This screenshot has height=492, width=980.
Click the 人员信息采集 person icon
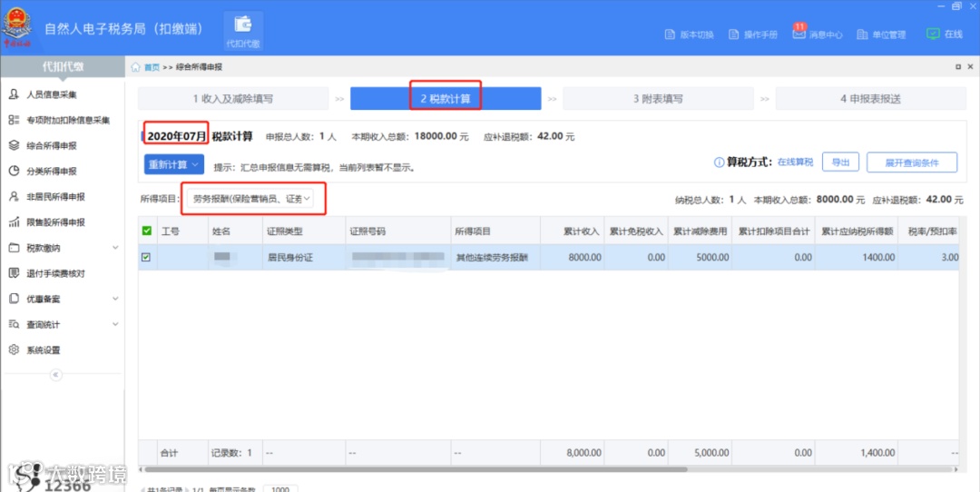click(x=14, y=94)
